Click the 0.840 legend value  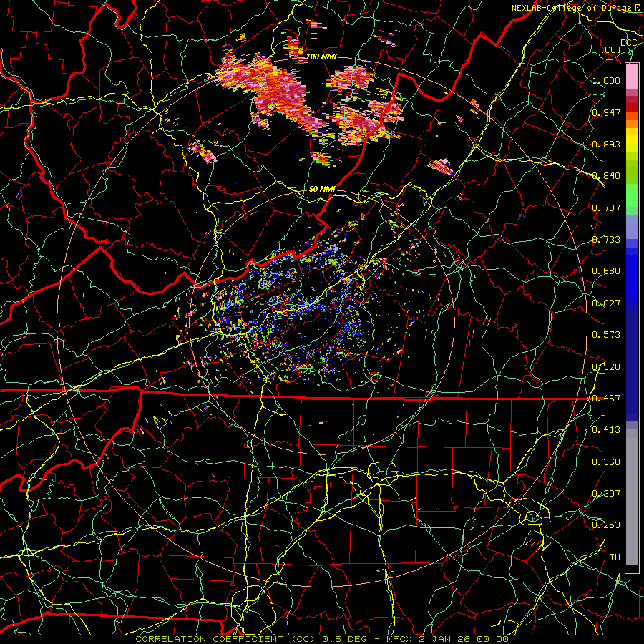(606, 176)
